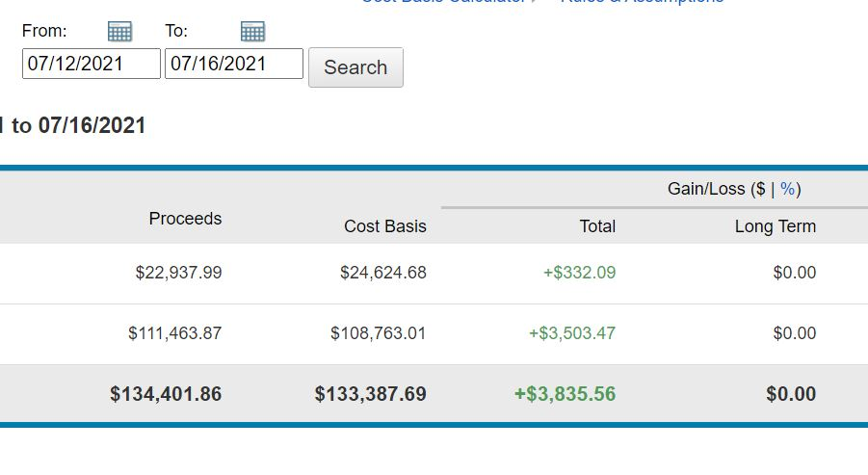Select the Cost Basis column header
This screenshot has width=868, height=475.
tap(384, 226)
